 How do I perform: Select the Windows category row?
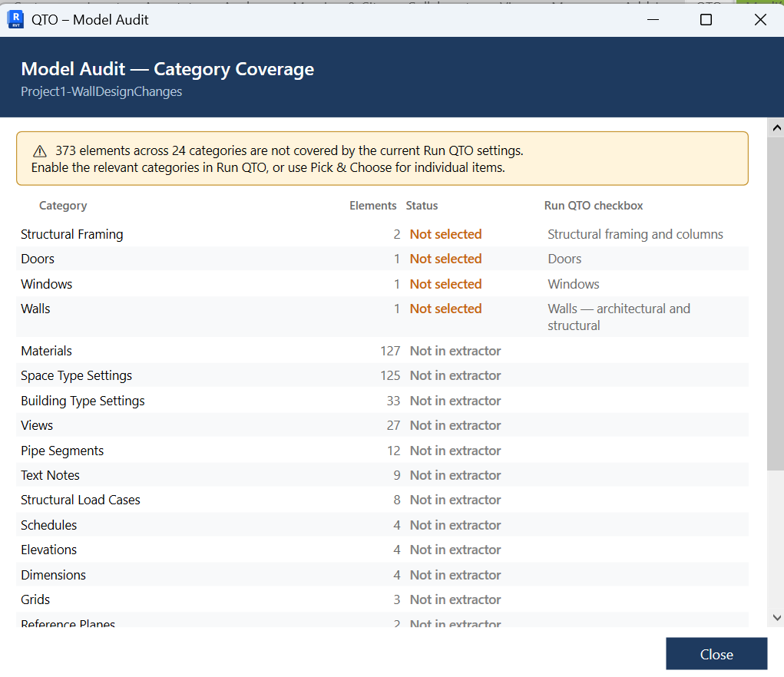382,284
